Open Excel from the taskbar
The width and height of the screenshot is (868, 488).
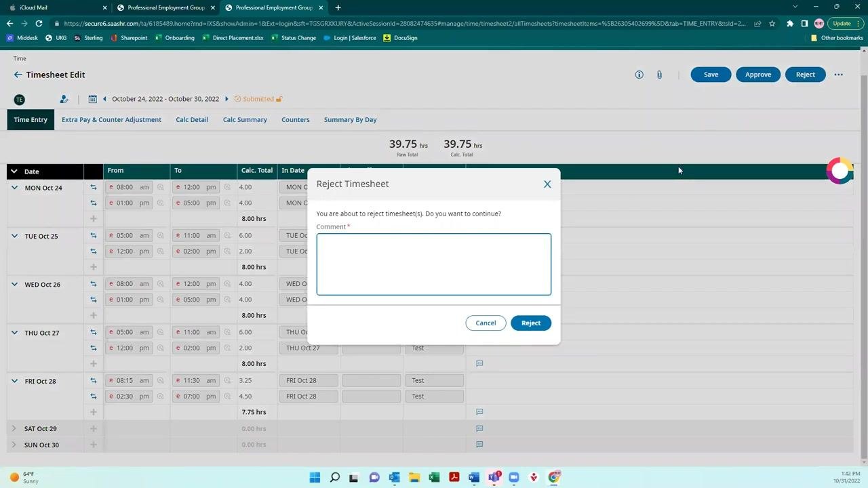[434, 477]
